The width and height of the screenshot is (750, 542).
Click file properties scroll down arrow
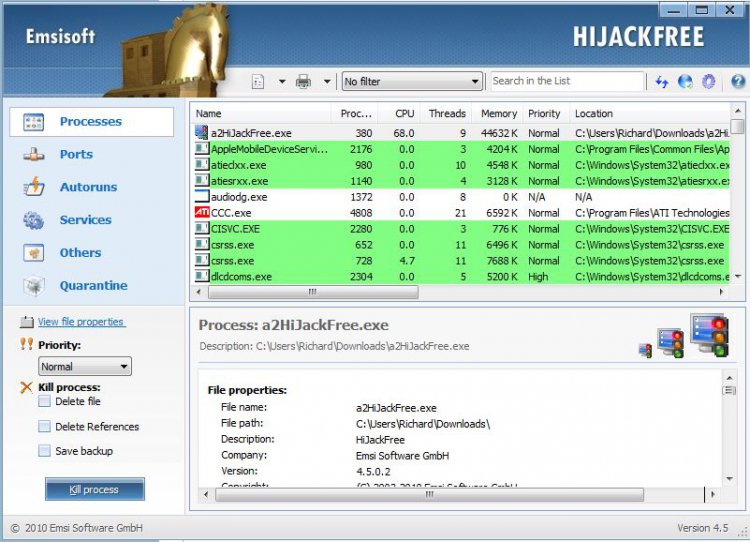pyautogui.click(x=729, y=478)
